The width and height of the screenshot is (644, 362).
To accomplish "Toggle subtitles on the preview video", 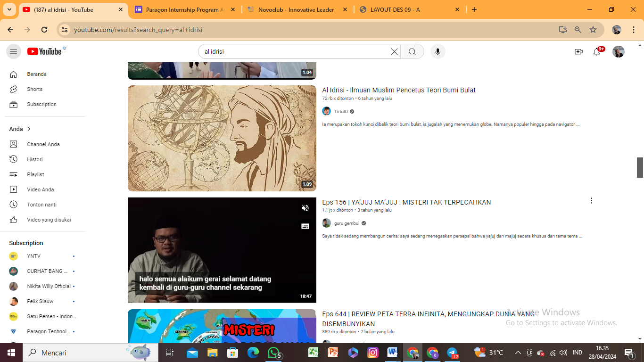I will (305, 226).
